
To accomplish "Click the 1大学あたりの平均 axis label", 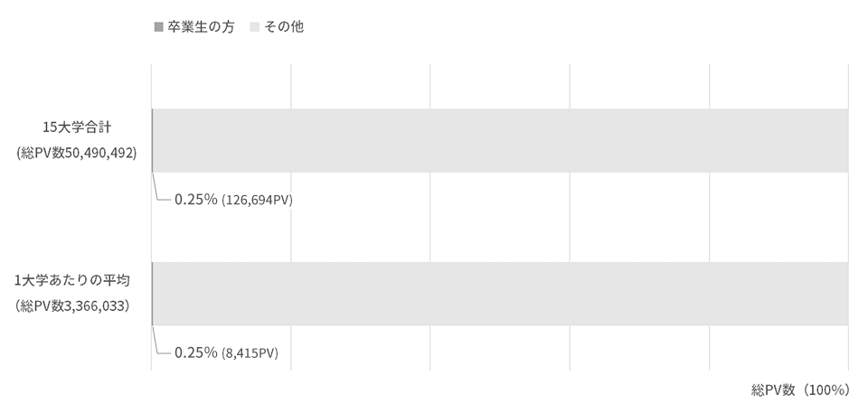I will pyautogui.click(x=72, y=280).
